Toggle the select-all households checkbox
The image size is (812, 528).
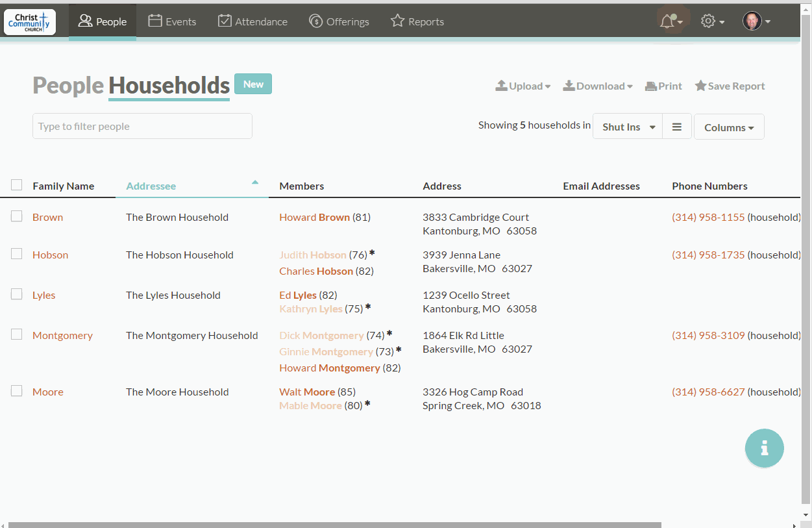(x=17, y=185)
